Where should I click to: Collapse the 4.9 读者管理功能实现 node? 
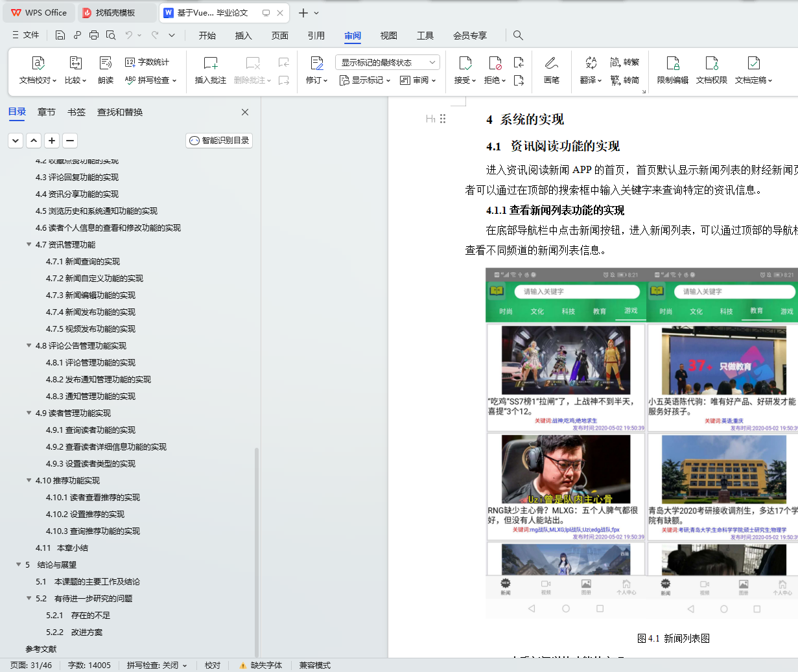click(x=29, y=413)
